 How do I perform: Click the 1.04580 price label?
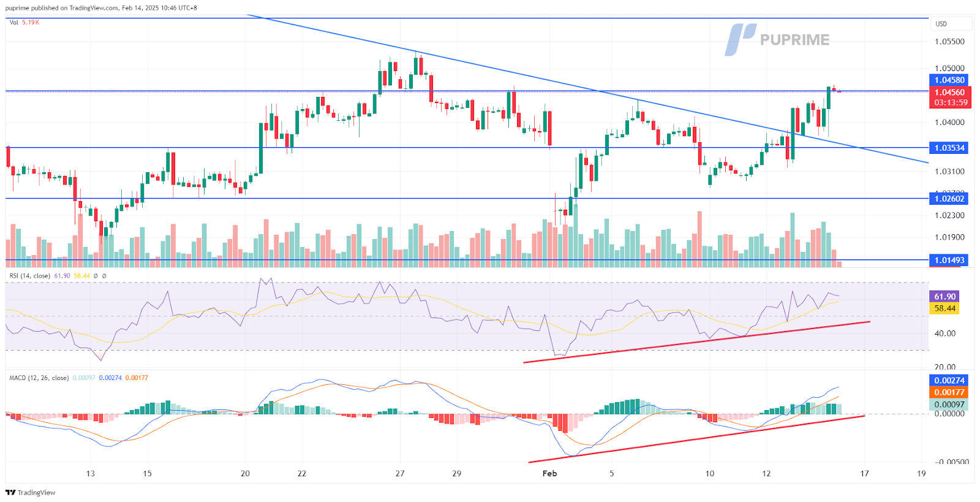(x=949, y=80)
